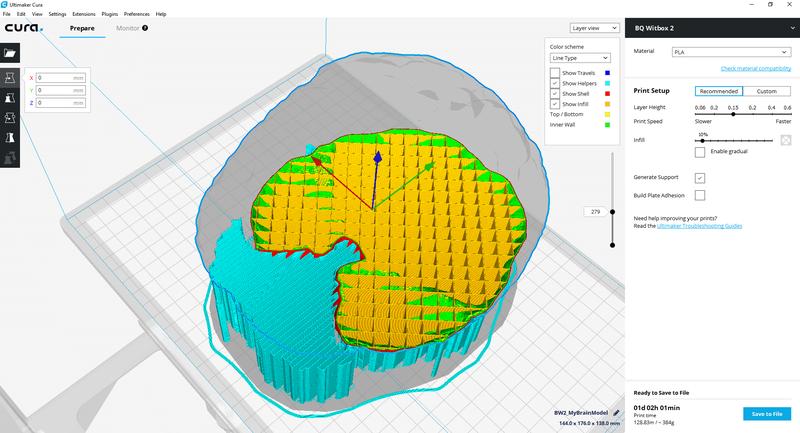Check the Build Plate Adhesion checkbox
The image size is (800, 433).
(699, 195)
